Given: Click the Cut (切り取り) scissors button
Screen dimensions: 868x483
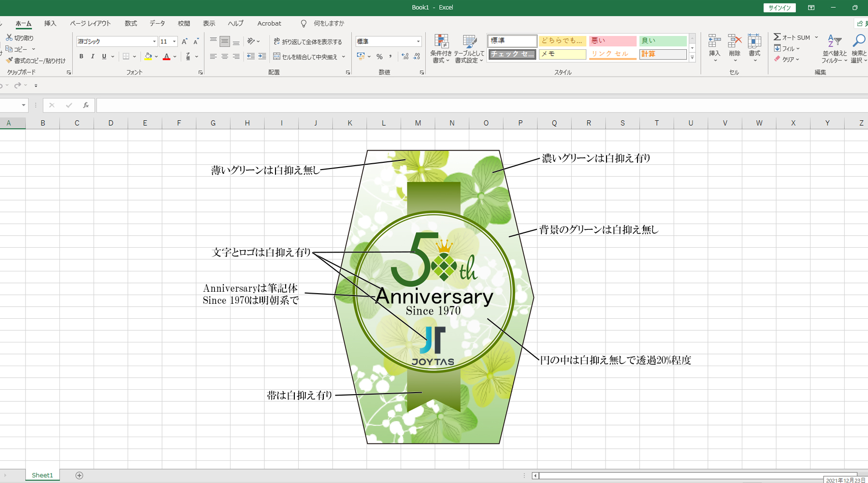Looking at the screenshot, I should [x=20, y=38].
